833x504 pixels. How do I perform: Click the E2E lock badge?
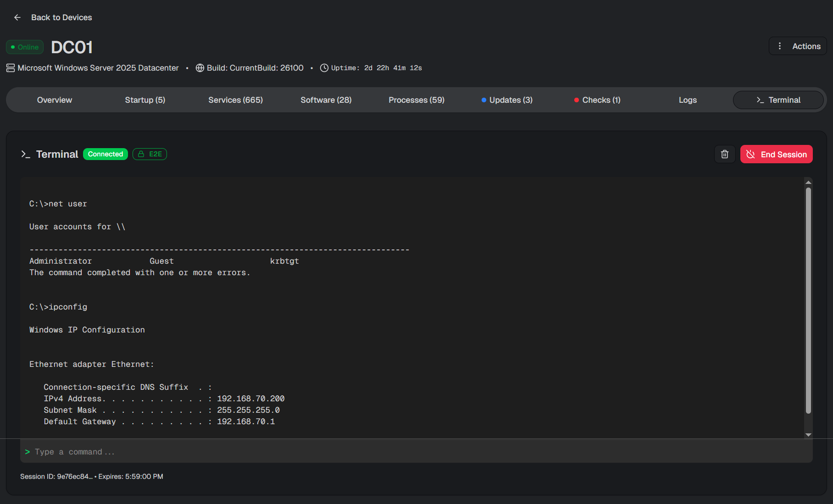150,154
